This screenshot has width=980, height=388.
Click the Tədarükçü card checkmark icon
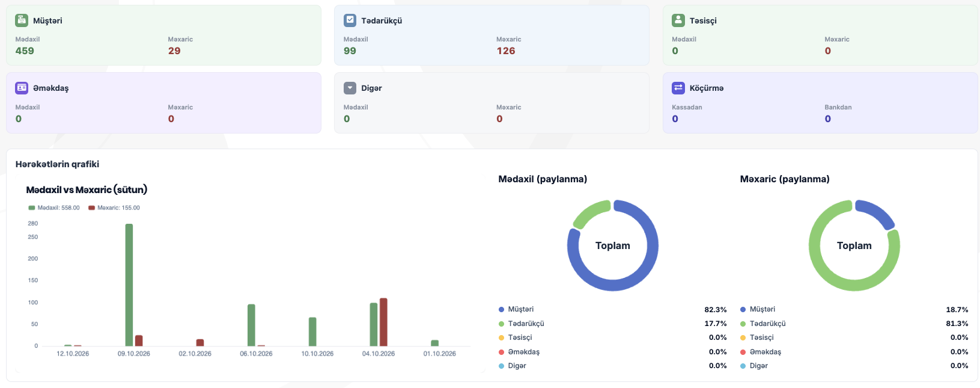[x=350, y=20]
